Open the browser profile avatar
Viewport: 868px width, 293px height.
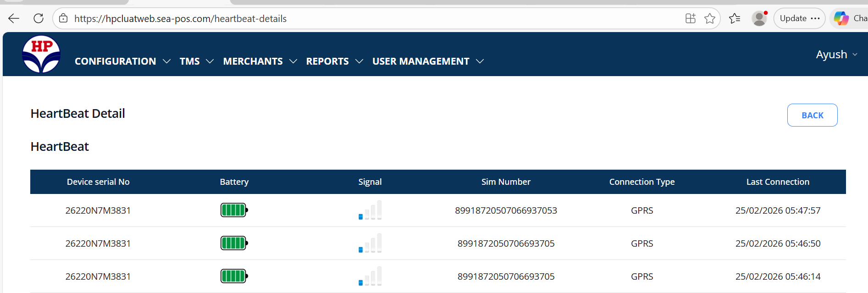759,18
